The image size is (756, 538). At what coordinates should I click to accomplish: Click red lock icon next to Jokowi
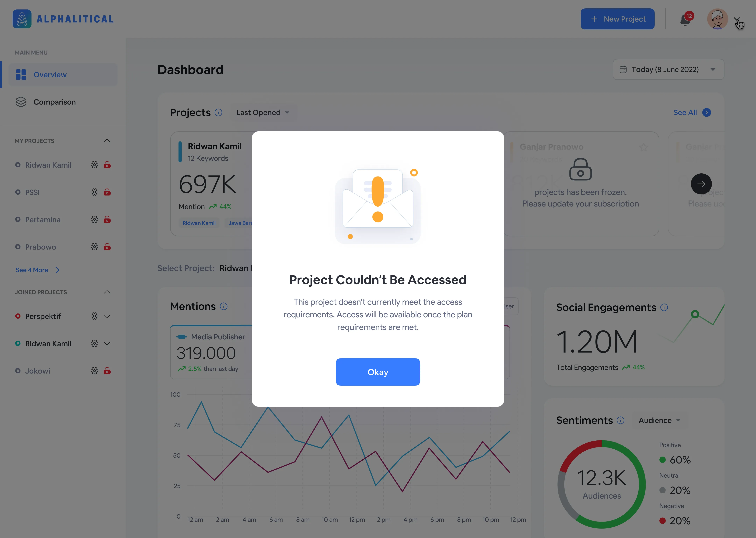point(107,371)
